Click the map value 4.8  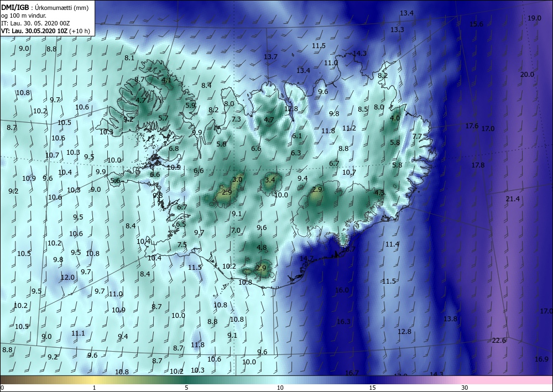(262, 248)
